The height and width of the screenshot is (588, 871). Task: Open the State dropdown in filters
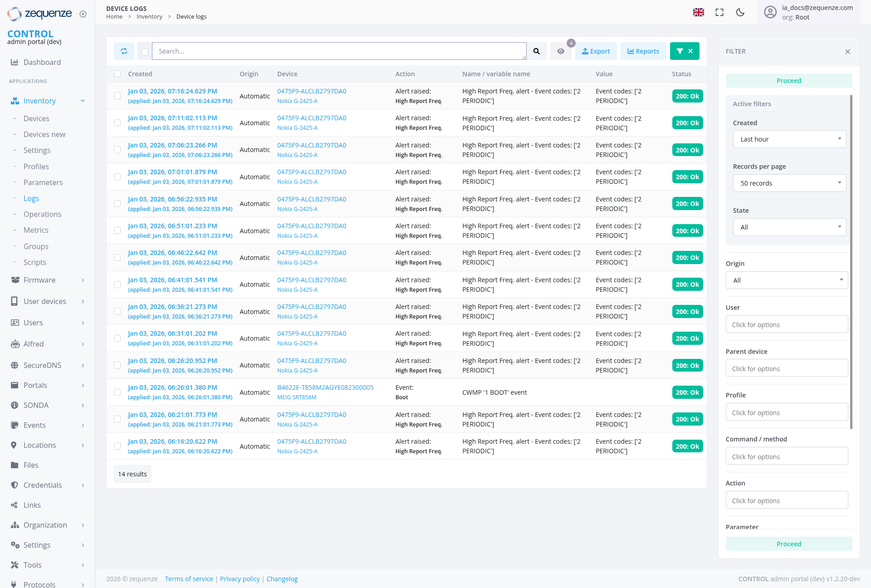click(789, 227)
